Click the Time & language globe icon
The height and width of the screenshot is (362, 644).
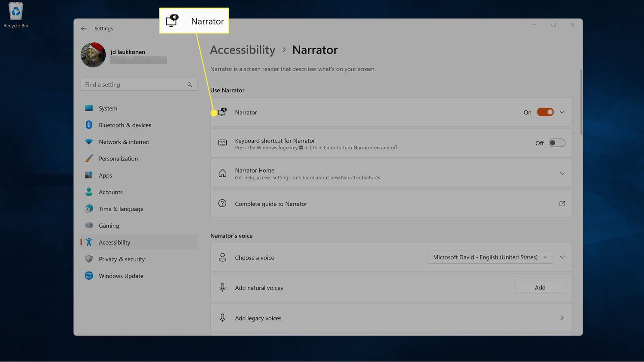(89, 208)
